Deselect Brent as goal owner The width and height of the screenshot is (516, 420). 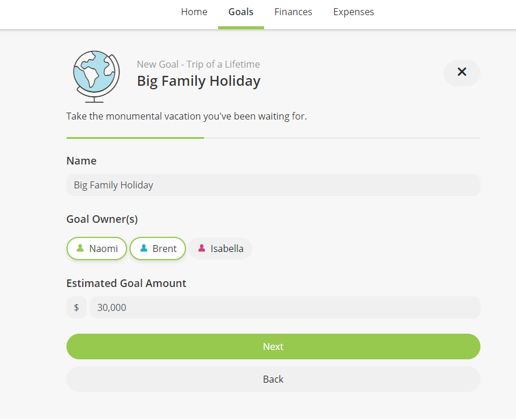pos(157,249)
